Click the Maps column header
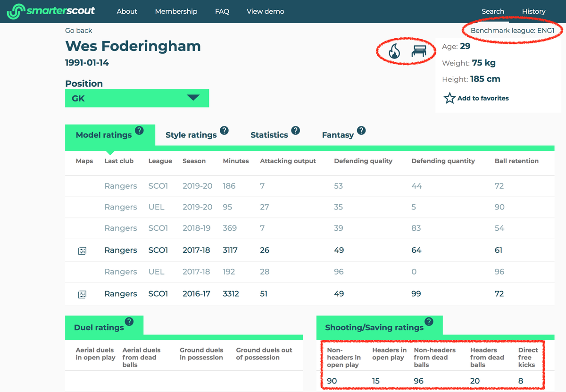 click(x=84, y=161)
